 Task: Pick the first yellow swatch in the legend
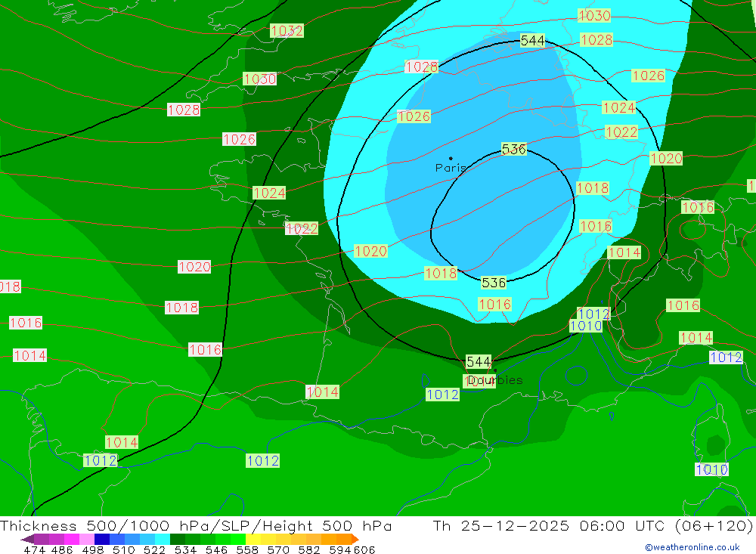tap(253, 539)
